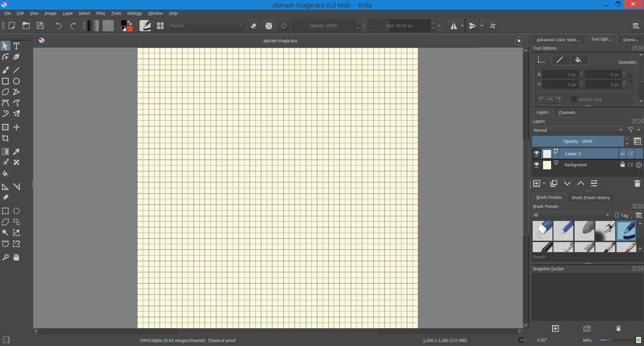The height and width of the screenshot is (346, 644).
Task: Select the Ellipse tool
Action: point(16,81)
